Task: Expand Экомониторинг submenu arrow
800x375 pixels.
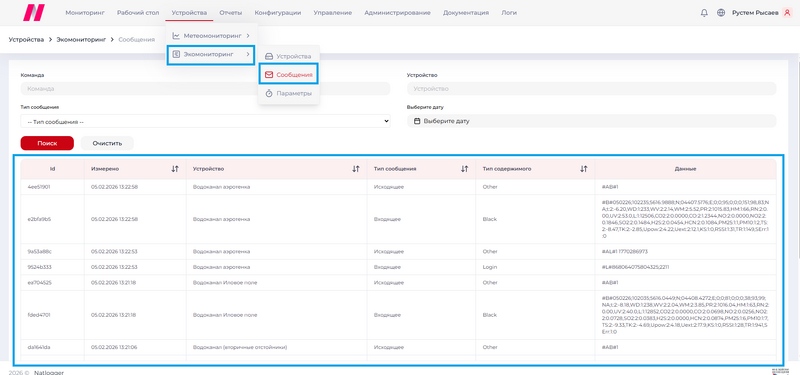Action: (x=247, y=54)
